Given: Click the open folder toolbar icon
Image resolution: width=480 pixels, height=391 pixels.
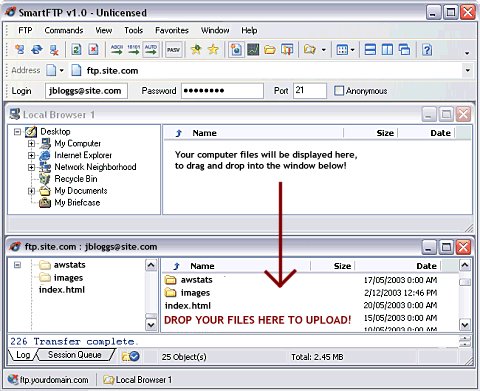Looking at the screenshot, I should coord(270,50).
